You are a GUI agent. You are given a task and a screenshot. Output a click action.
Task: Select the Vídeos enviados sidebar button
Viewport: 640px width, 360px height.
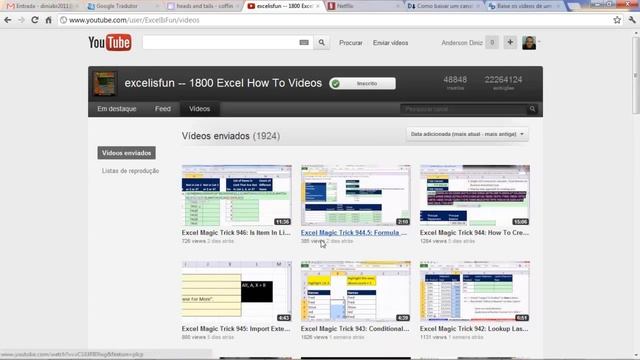pos(127,153)
